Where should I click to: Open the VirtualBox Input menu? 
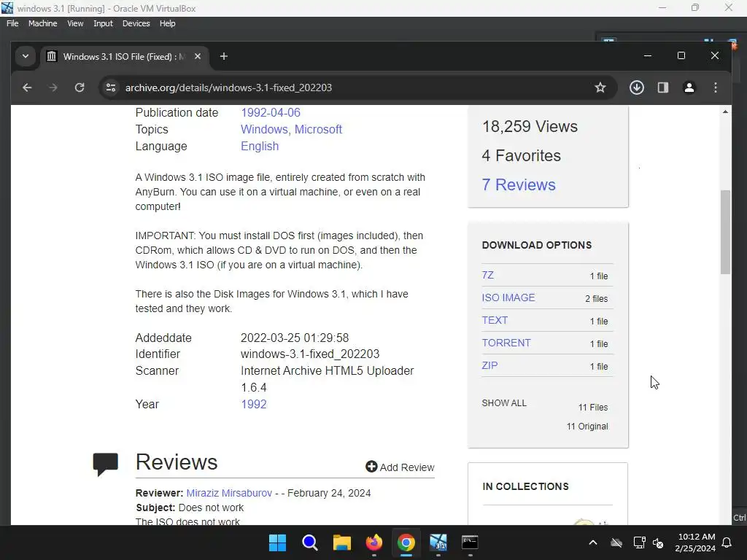coord(103,23)
